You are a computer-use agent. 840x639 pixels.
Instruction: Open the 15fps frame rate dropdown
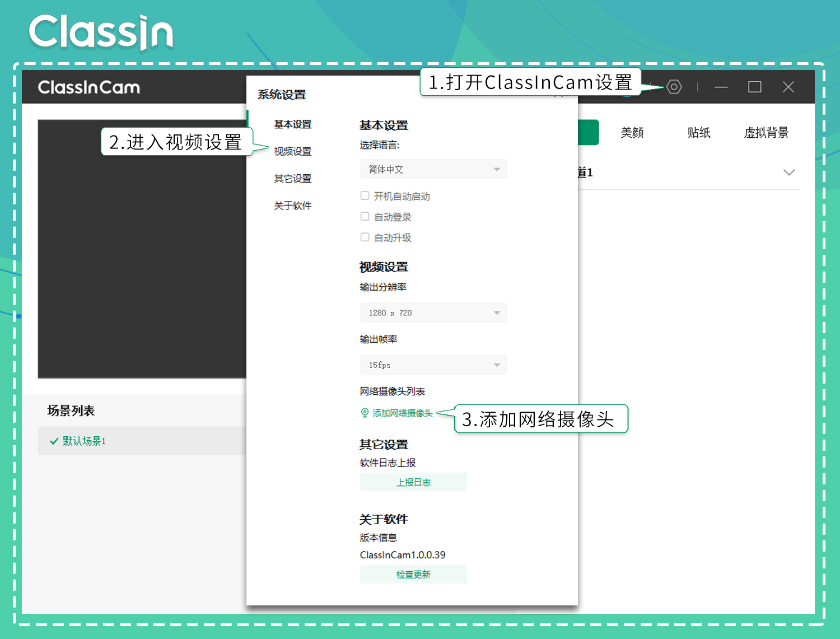pyautogui.click(x=433, y=365)
